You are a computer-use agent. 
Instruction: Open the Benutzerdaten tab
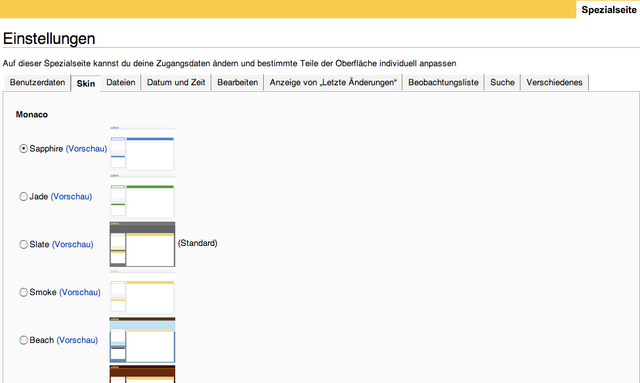click(x=37, y=82)
